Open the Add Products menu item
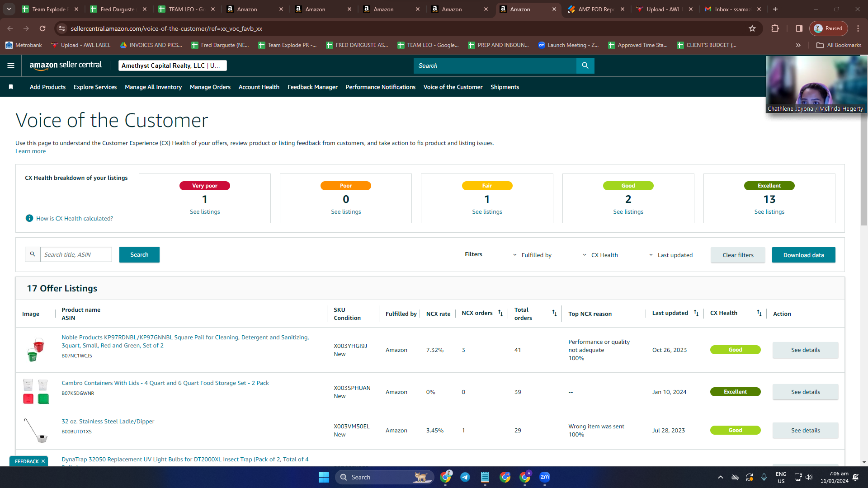 tap(47, 87)
